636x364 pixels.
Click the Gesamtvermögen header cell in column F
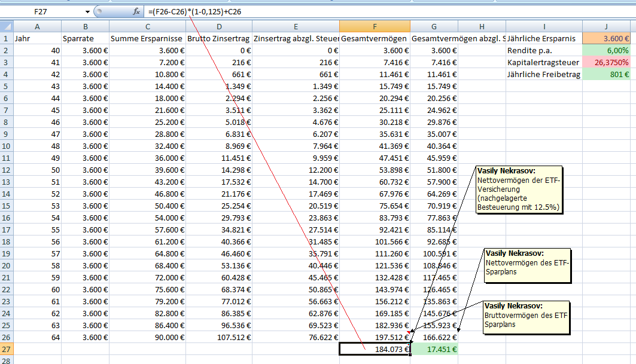click(375, 38)
